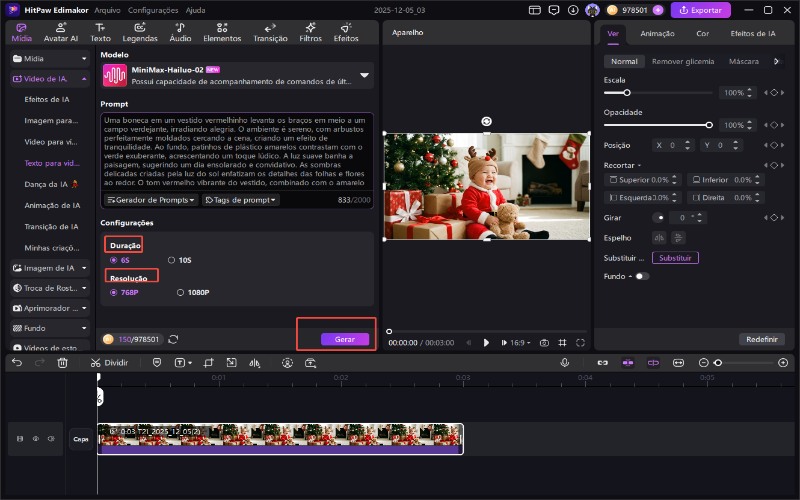Click the microphone record icon
800x500 pixels.
(564, 363)
